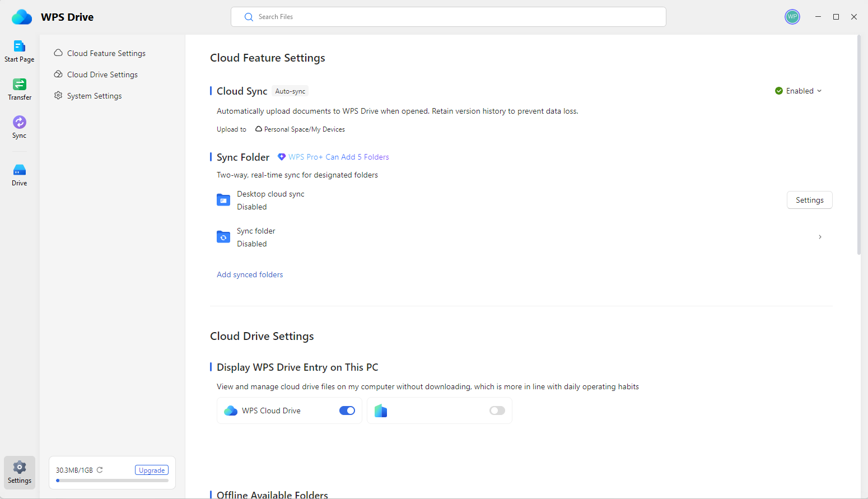Click the Add synced folders link
Screen dimensions: 868x499
[x=250, y=274]
